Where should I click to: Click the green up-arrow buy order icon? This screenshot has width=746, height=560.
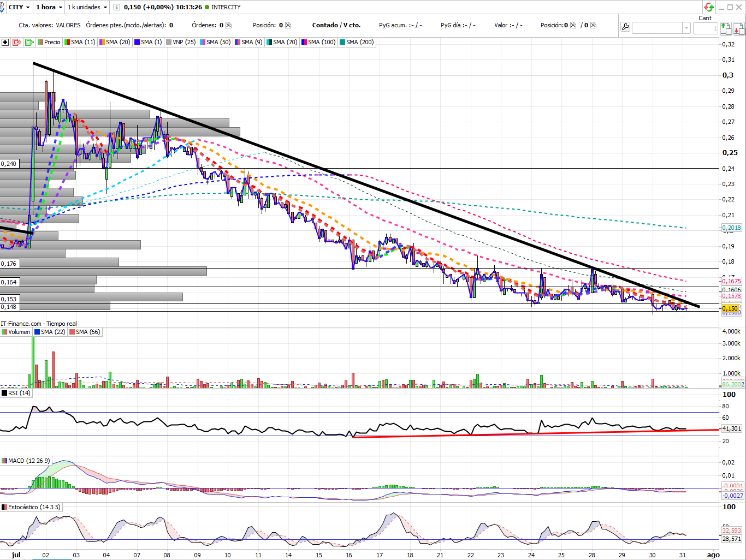point(725,27)
